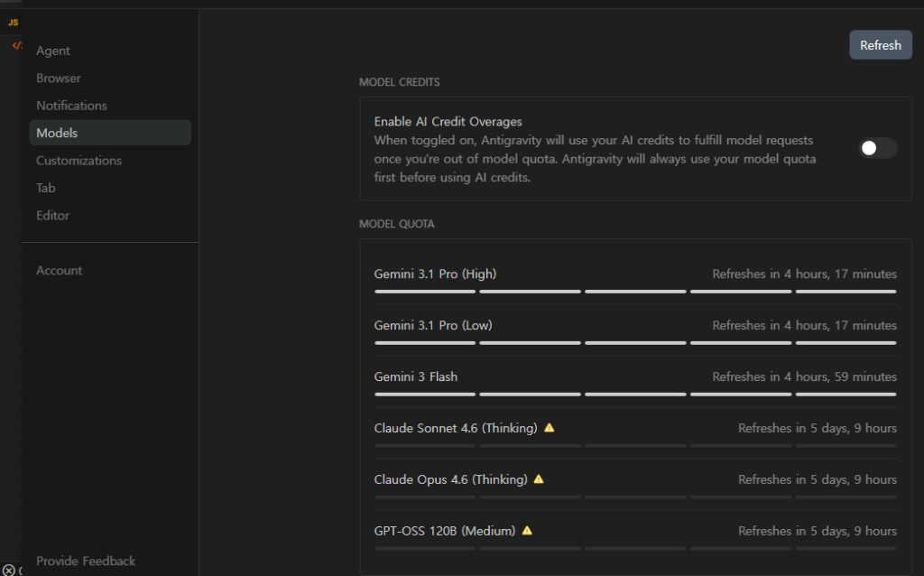Go to Browser settings
The image size is (924, 576).
coord(59,79)
